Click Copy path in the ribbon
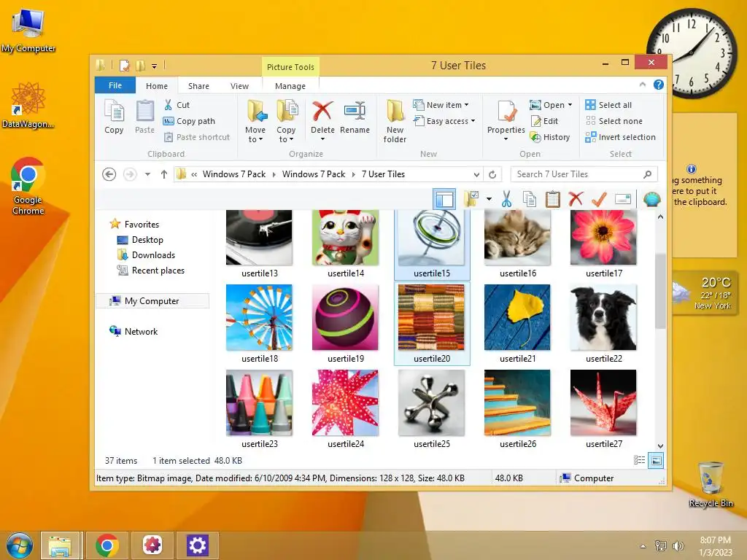This screenshot has height=560, width=747. point(189,121)
